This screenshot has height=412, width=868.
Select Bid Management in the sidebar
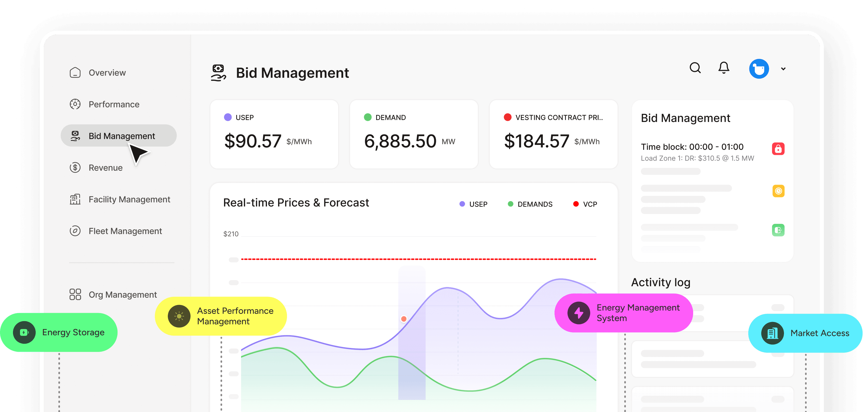click(119, 136)
